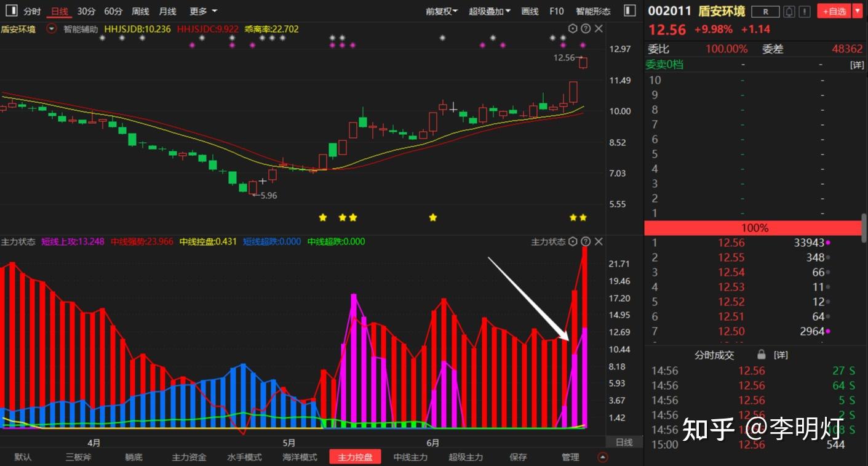Toggle 智能形态 pattern recognition

[593, 11]
